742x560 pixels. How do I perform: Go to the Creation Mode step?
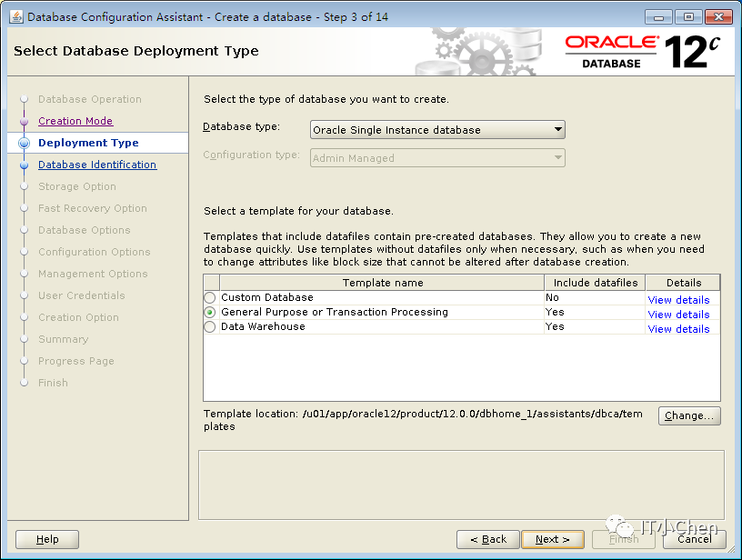click(75, 121)
